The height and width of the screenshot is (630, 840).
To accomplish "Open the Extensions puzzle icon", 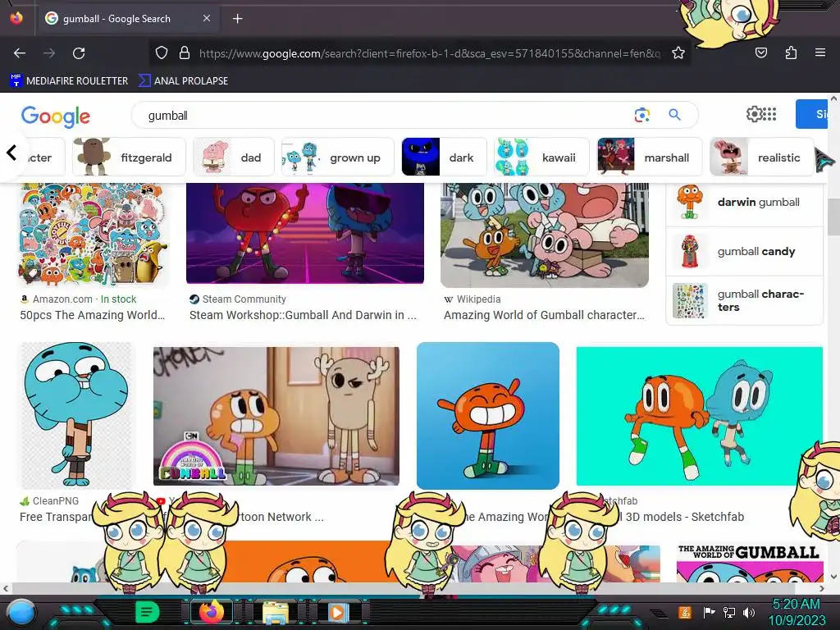I will point(791,53).
